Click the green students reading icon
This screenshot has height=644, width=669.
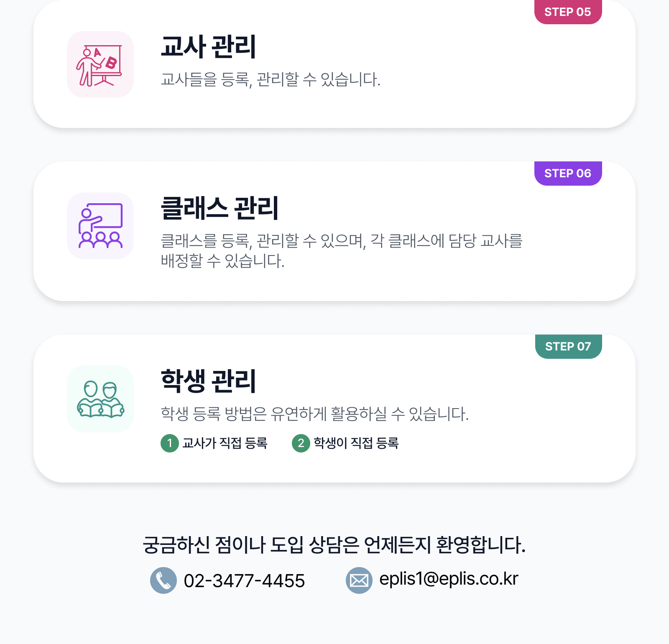[x=100, y=399]
